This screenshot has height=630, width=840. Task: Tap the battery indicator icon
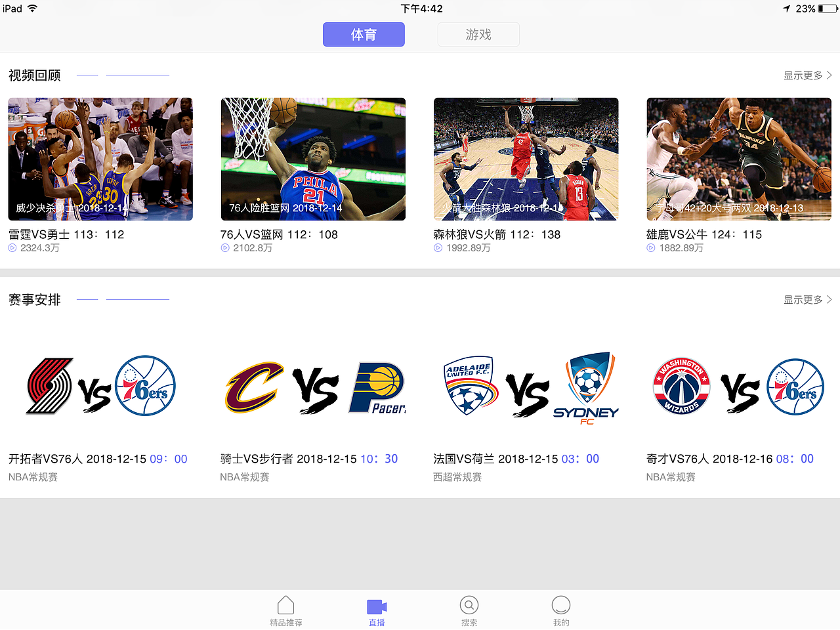[828, 9]
